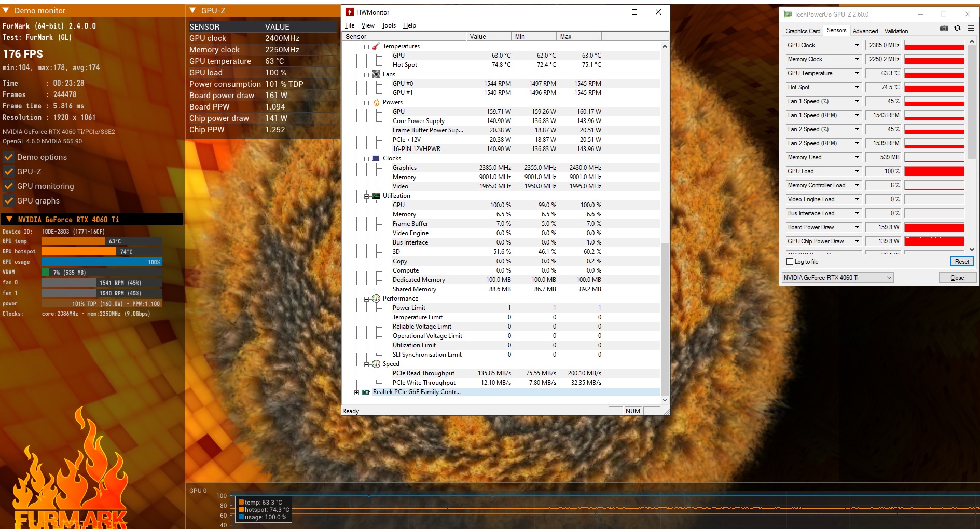Click the gauge icon beside Performance in HWMonitor
The image size is (980, 529).
coord(376,299)
